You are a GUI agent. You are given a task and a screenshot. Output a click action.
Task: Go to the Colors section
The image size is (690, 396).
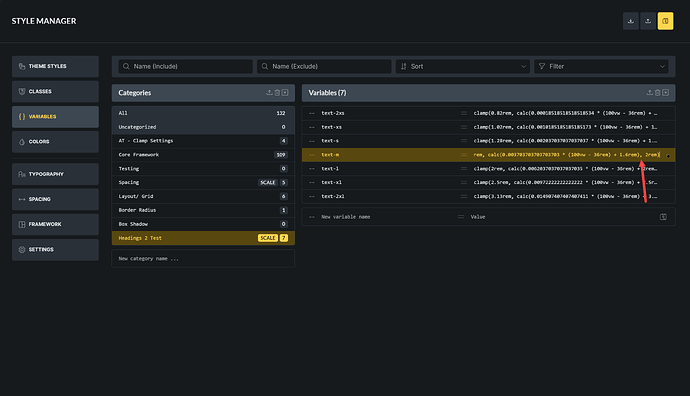click(x=55, y=142)
